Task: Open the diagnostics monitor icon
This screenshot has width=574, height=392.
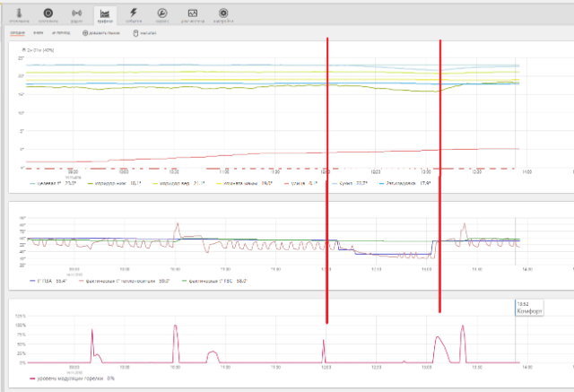Action: (192, 15)
